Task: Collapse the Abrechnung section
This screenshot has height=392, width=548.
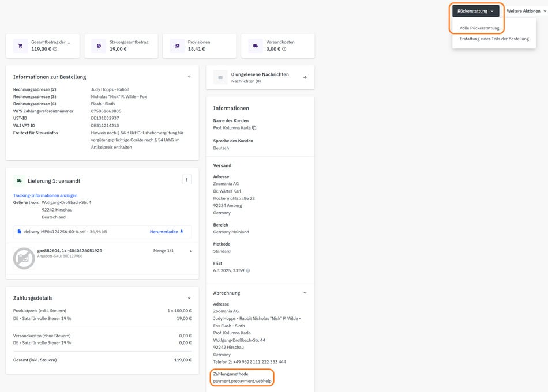Action: (x=305, y=293)
